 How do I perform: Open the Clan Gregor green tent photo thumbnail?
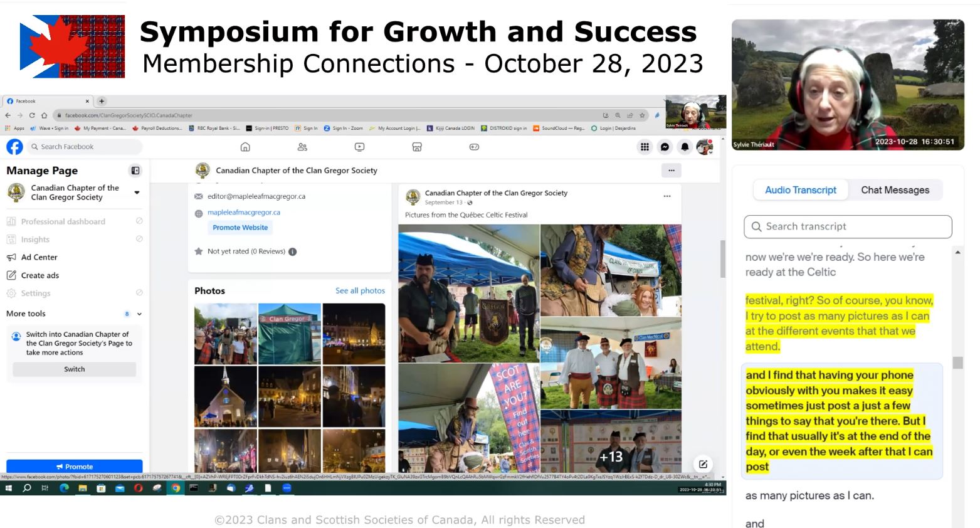click(x=290, y=334)
